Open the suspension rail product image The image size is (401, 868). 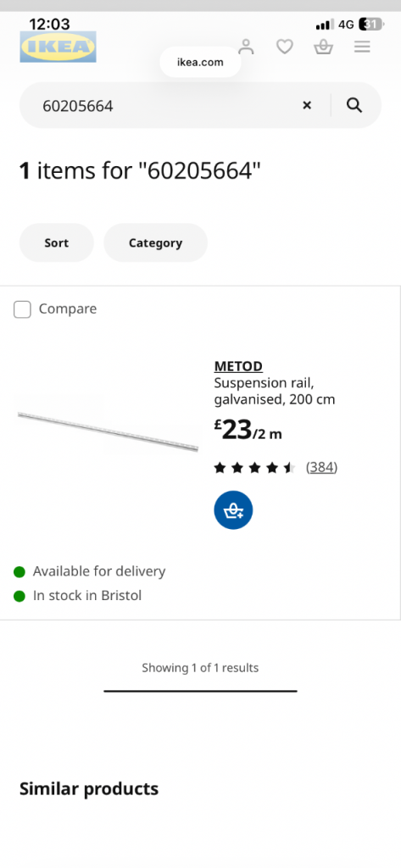click(x=108, y=431)
